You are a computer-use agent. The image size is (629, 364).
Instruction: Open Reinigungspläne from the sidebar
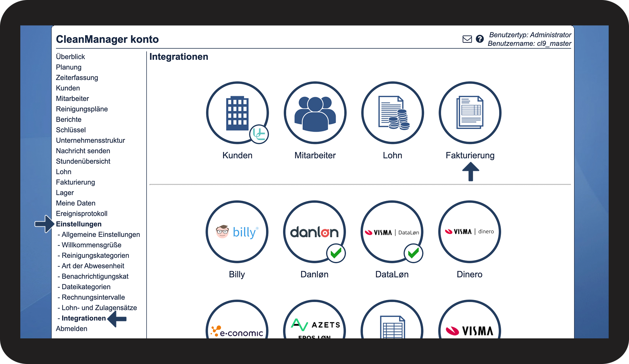point(82,109)
